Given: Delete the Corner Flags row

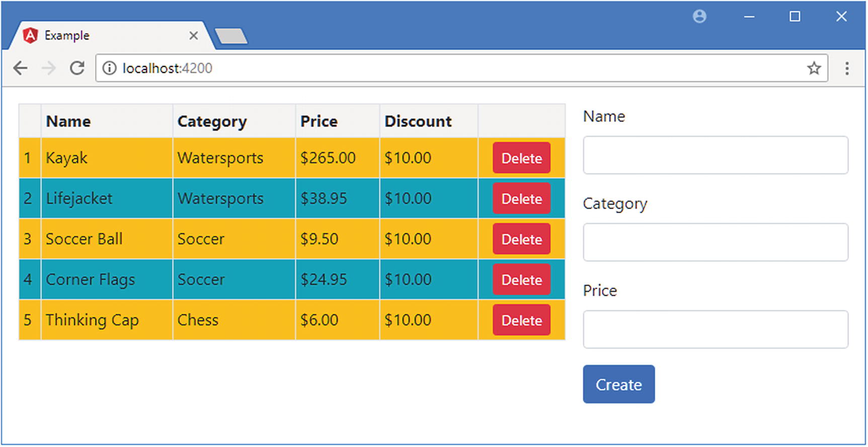Looking at the screenshot, I should pyautogui.click(x=521, y=280).
